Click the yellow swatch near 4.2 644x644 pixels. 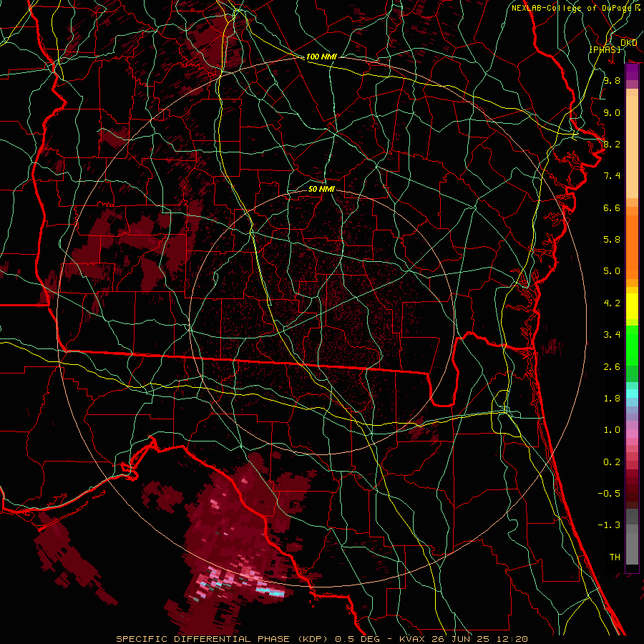pyautogui.click(x=632, y=306)
